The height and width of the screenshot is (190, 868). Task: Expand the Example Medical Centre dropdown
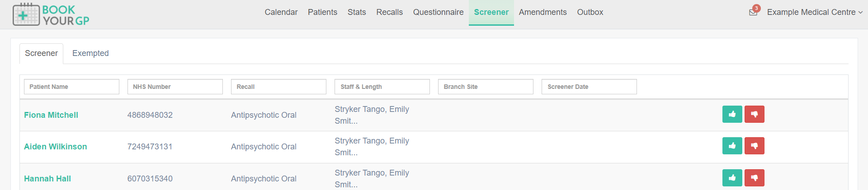point(815,12)
